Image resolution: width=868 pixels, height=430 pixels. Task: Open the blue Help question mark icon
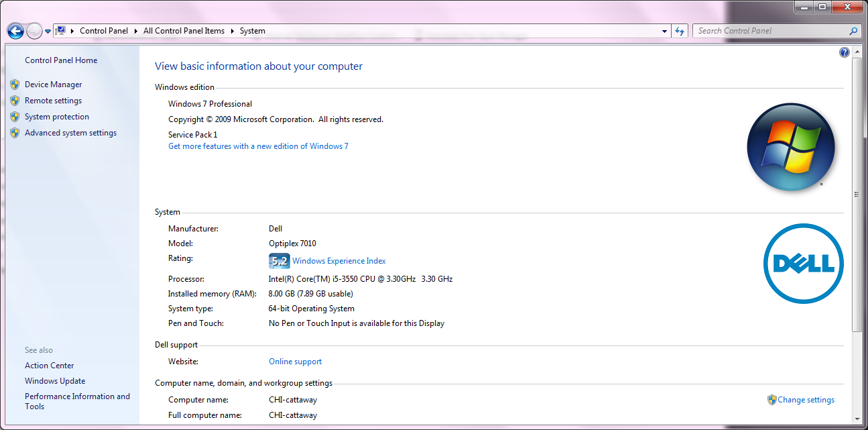(x=845, y=52)
